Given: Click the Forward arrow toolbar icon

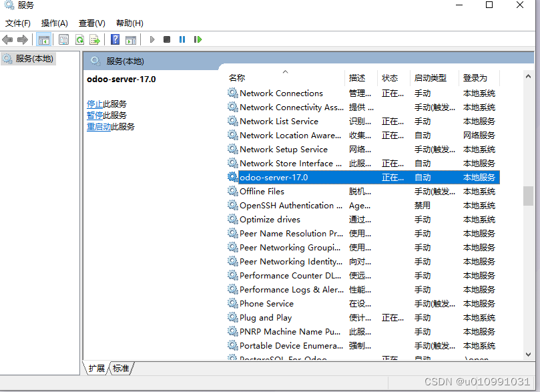Looking at the screenshot, I should pyautogui.click(x=23, y=39).
